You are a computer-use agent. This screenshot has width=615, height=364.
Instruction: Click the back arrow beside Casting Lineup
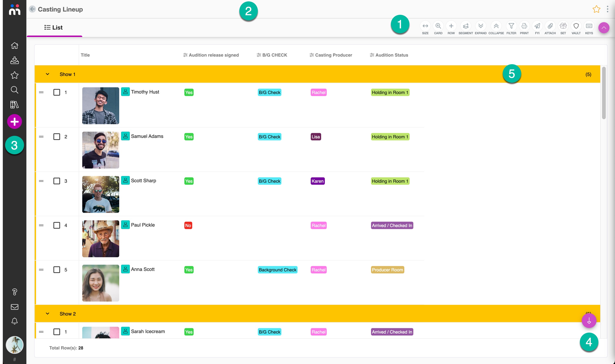click(32, 9)
